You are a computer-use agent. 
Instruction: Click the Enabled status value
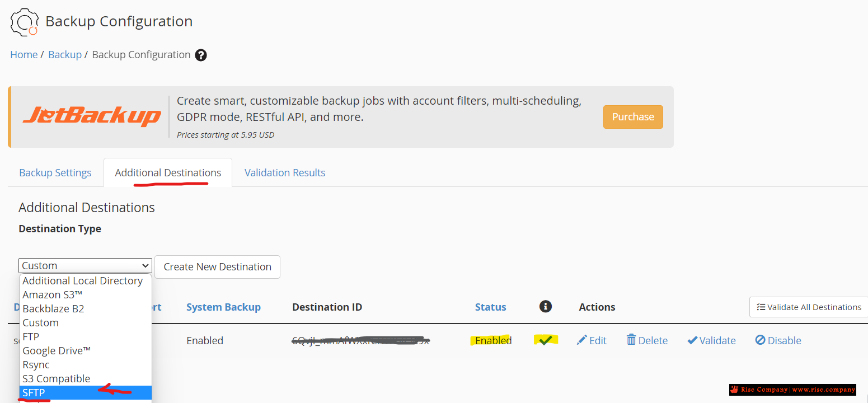click(493, 340)
